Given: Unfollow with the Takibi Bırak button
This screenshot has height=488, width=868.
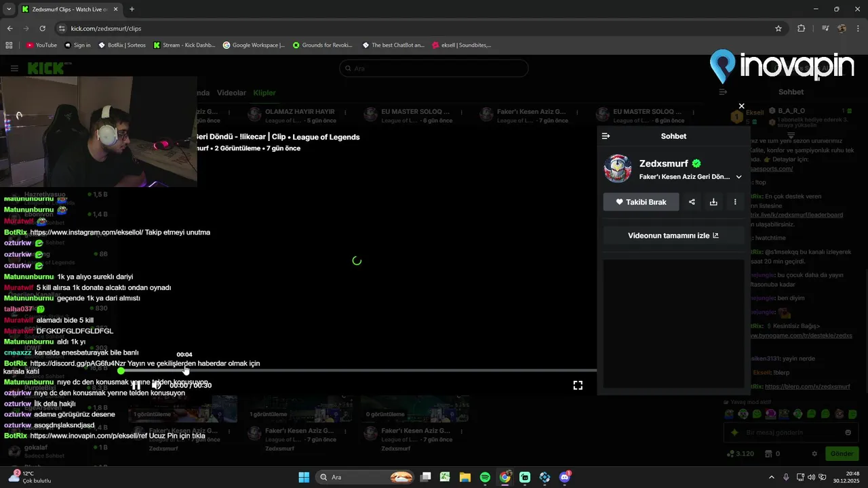Looking at the screenshot, I should tap(641, 202).
